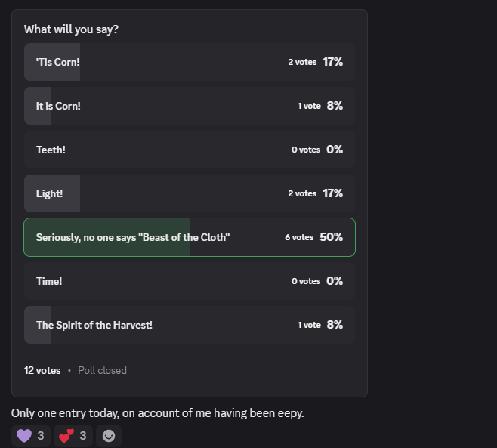Select the "'Tis Corn!" poll option
This screenshot has width=497, height=448.
point(190,62)
